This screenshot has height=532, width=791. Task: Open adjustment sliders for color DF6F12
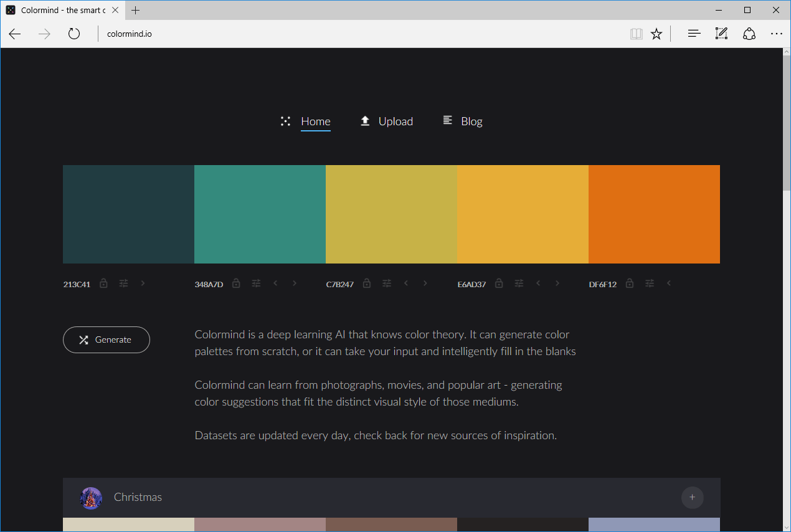coord(649,283)
